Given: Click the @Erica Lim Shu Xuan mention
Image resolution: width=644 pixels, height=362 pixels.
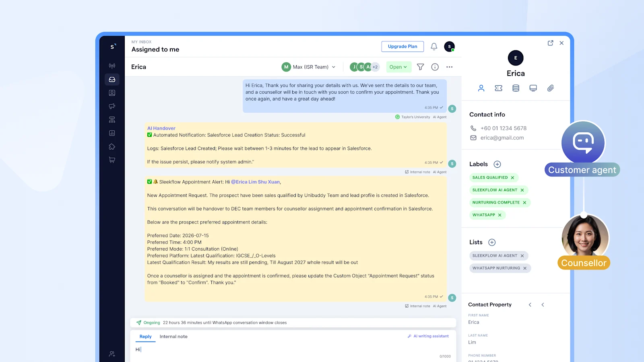Looking at the screenshot, I should pos(256,182).
